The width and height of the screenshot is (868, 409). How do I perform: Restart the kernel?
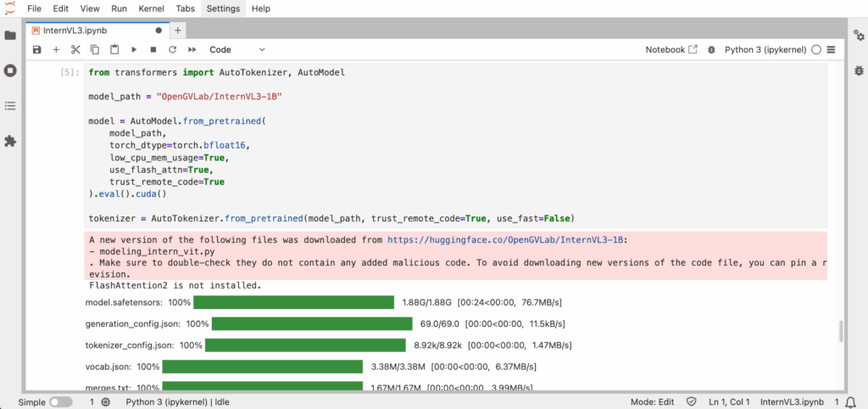point(172,50)
